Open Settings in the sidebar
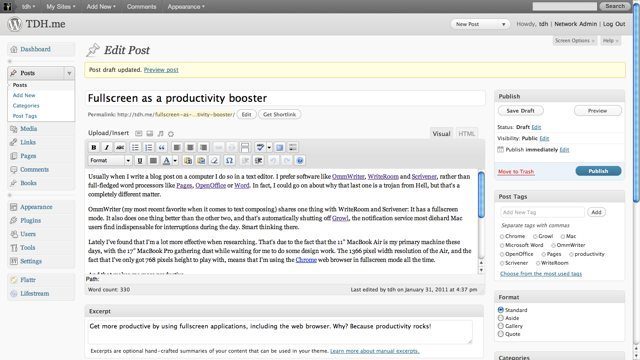The height and width of the screenshot is (360, 640). [x=31, y=261]
